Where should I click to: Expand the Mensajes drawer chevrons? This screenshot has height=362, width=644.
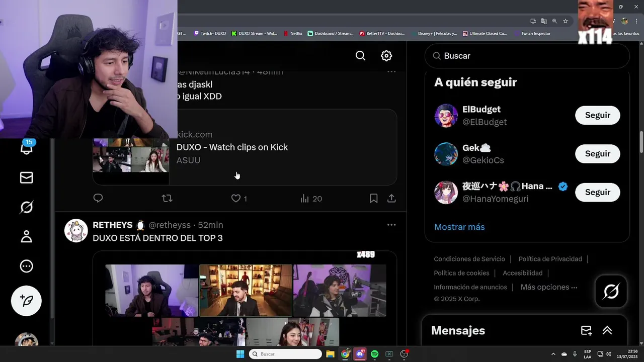tap(607, 330)
